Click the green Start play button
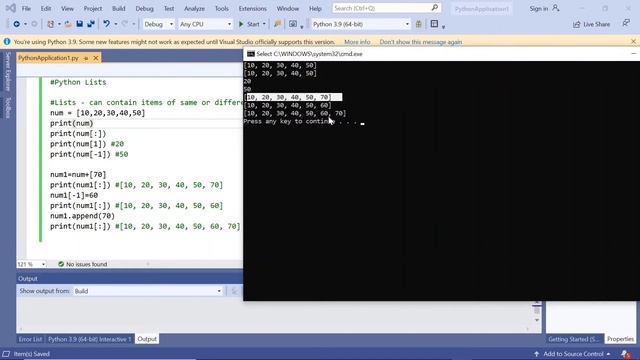The height and width of the screenshot is (360, 640). (x=241, y=24)
